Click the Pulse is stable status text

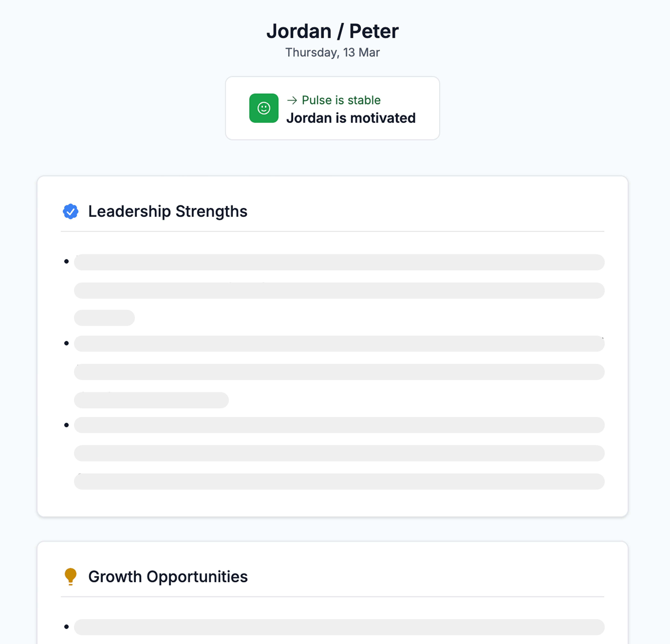click(341, 100)
